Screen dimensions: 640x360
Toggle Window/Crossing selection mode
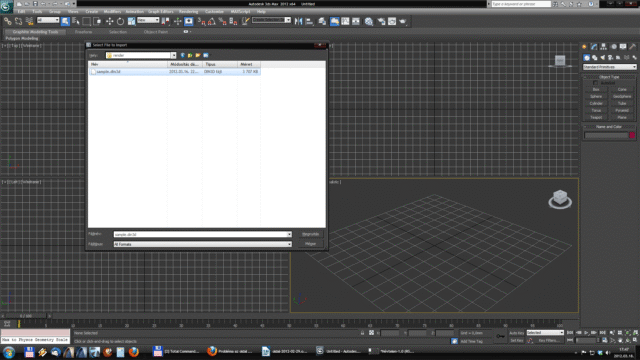[x=97, y=21]
